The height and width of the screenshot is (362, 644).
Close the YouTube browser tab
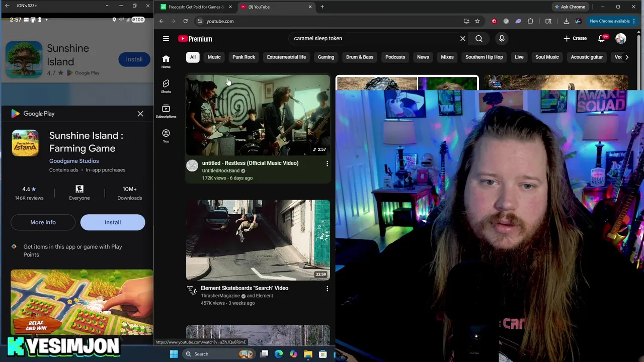point(310,7)
